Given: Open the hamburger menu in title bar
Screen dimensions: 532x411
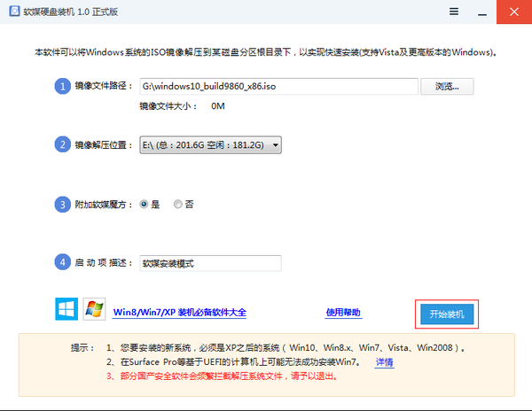Looking at the screenshot, I should [x=454, y=12].
